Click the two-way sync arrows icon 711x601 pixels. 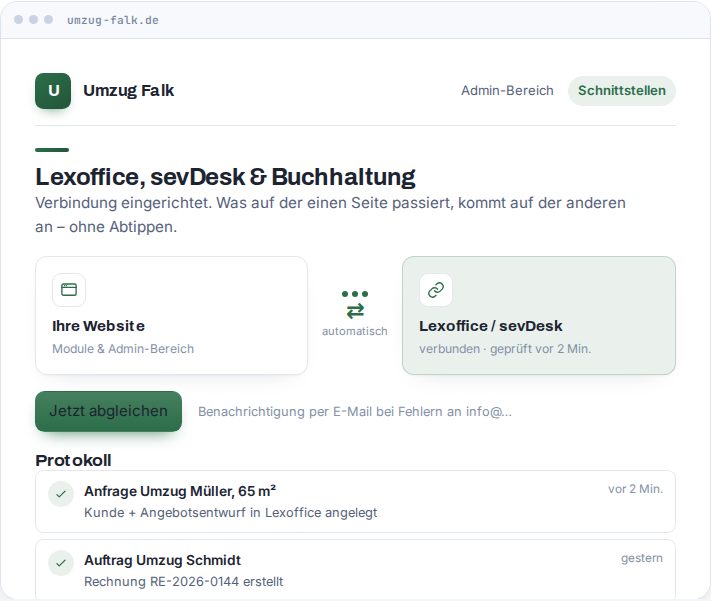click(355, 311)
